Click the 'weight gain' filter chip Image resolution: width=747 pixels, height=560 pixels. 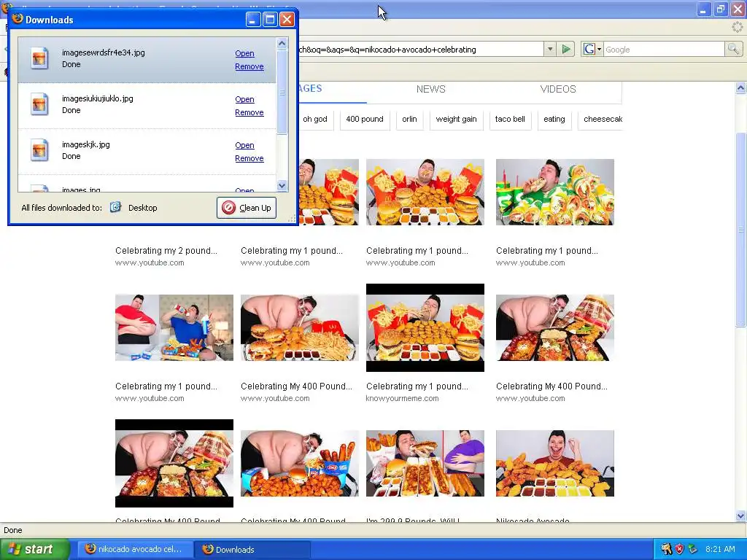coord(456,119)
